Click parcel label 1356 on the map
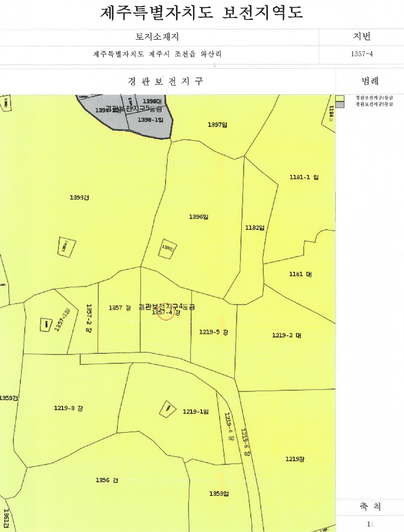Viewport: 404px width, 532px height. tap(107, 480)
